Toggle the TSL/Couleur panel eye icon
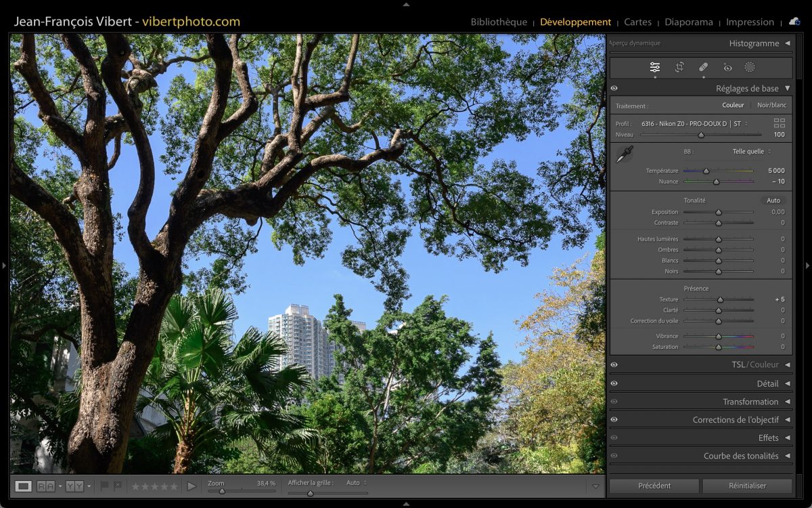This screenshot has width=812, height=508. tap(614, 364)
